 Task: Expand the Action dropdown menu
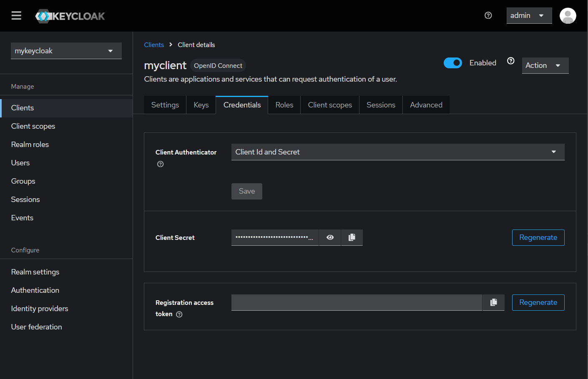pyautogui.click(x=545, y=65)
